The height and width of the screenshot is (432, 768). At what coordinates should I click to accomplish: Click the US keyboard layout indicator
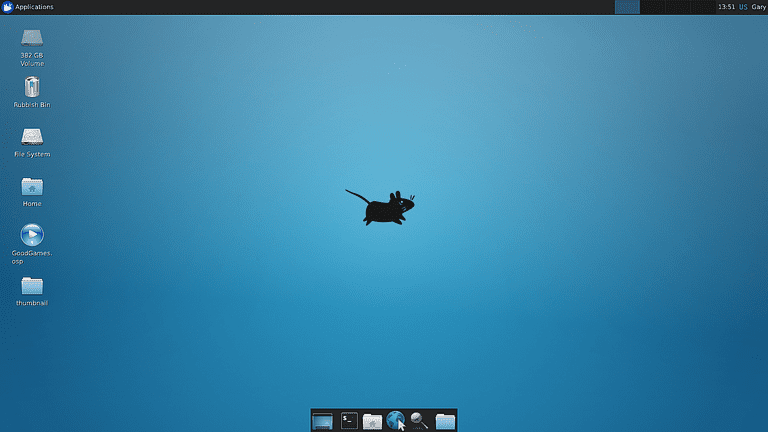[743, 7]
